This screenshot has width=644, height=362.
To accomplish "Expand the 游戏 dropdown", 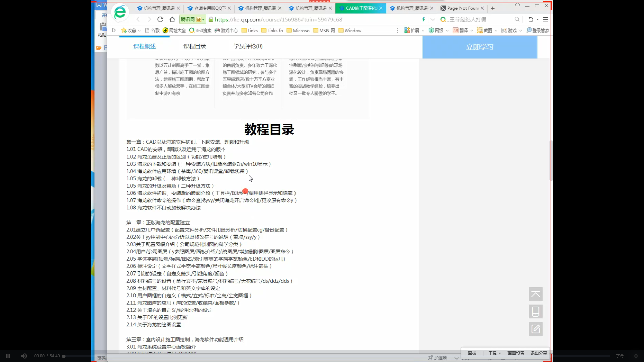I will (x=520, y=31).
